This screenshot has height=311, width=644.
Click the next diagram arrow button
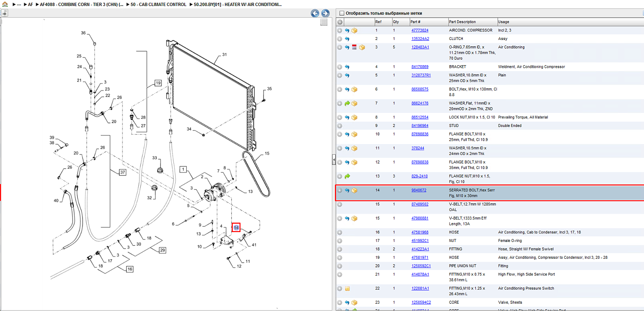click(x=325, y=13)
